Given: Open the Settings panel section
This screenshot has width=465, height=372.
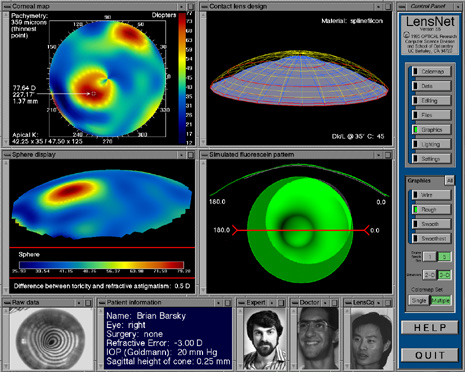Looking at the screenshot, I should [432, 159].
